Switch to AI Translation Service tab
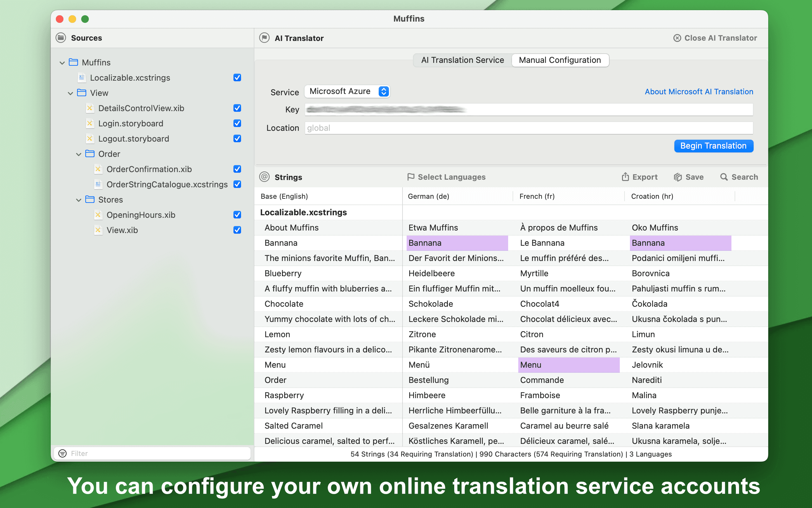The image size is (812, 508). coord(462,60)
